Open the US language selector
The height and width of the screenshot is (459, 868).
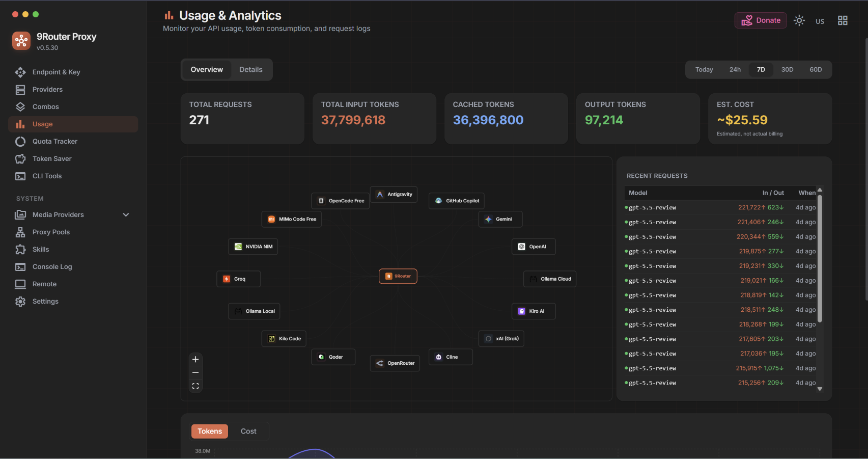820,21
